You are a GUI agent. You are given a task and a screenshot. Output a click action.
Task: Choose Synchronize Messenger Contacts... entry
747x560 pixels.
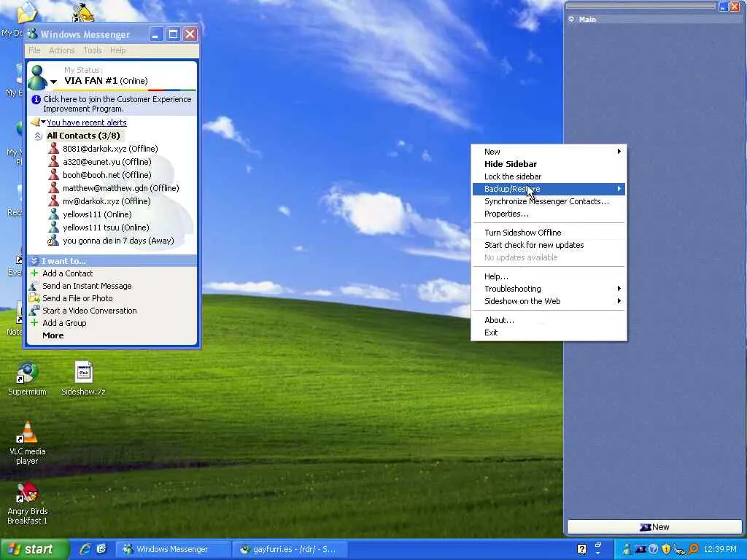[549, 201]
